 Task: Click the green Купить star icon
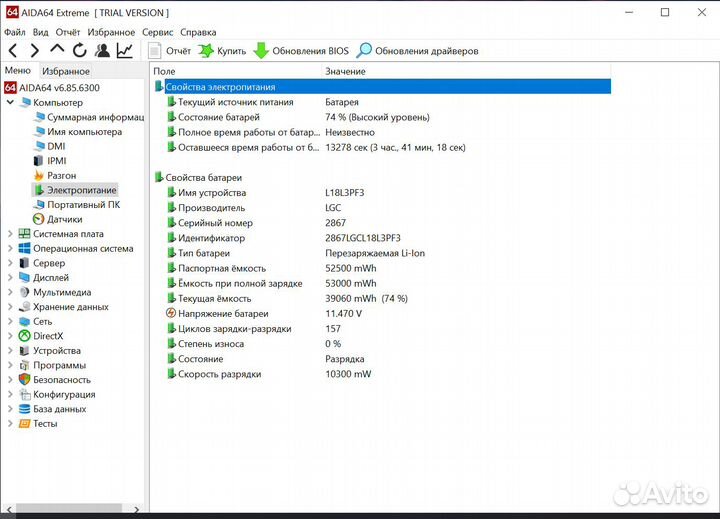(206, 51)
